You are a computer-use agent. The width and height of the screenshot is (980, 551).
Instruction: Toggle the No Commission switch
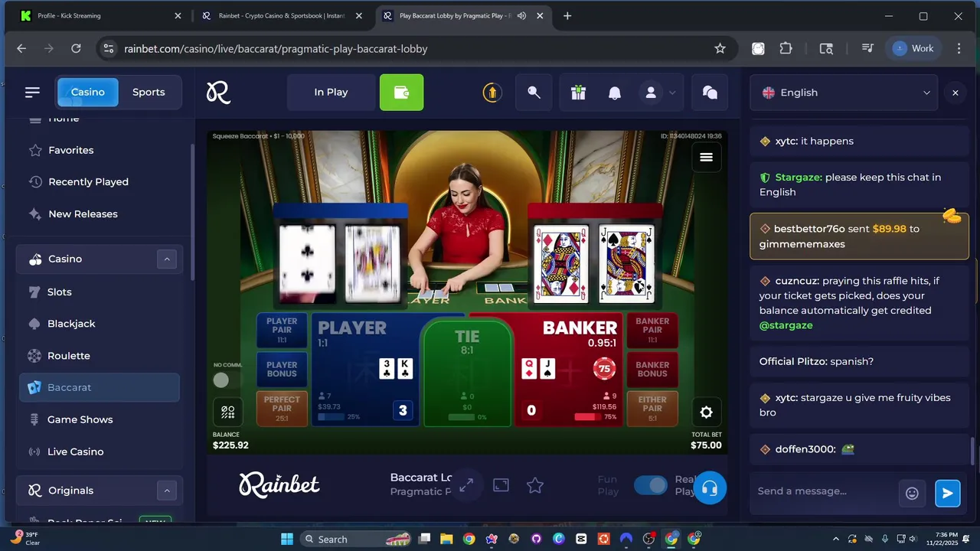click(x=221, y=380)
